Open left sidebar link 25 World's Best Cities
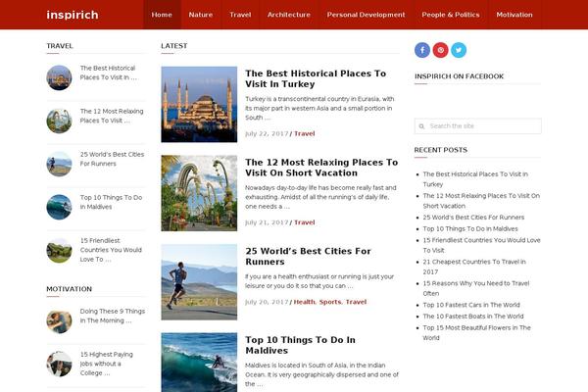The height and width of the screenshot is (392, 588). pos(112,159)
